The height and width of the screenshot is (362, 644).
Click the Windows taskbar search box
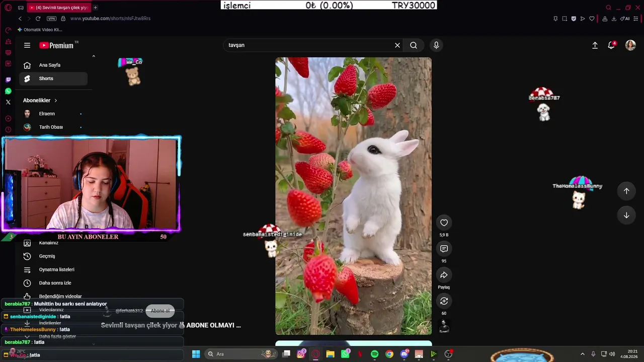tap(240, 354)
